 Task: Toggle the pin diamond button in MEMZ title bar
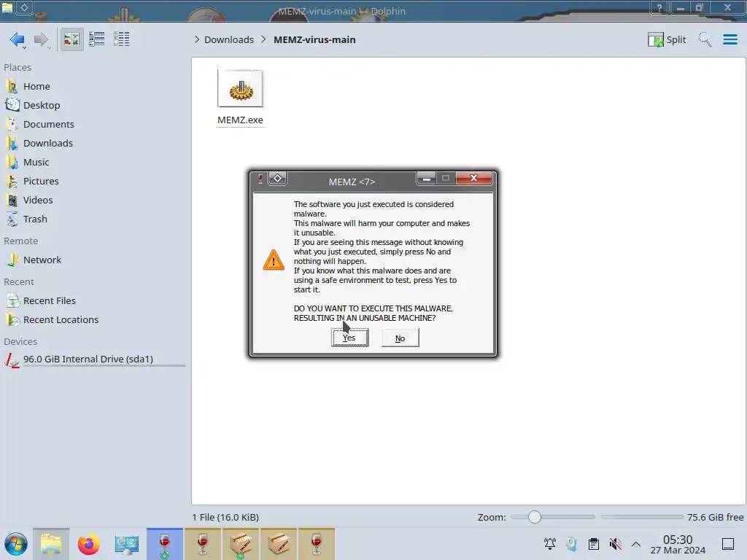[x=277, y=179]
